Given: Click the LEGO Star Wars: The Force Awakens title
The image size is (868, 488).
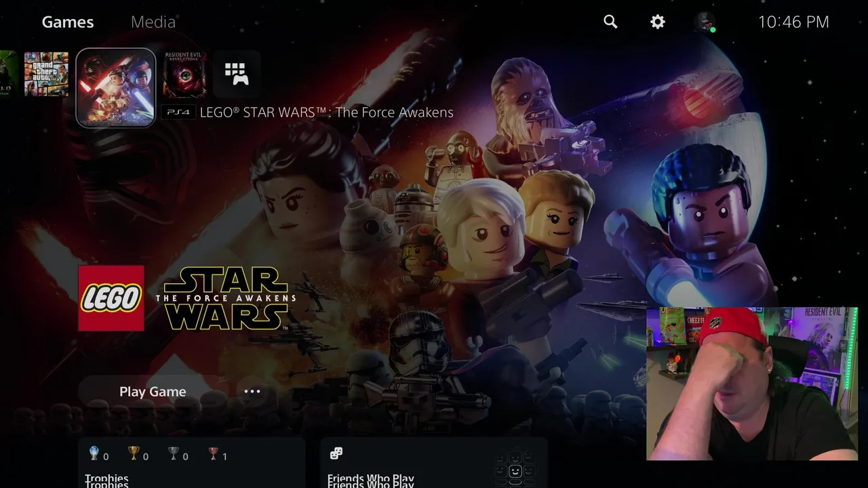Looking at the screenshot, I should pyautogui.click(x=326, y=113).
